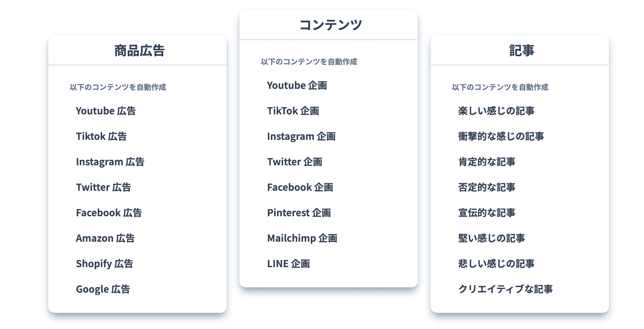Choose 衝撃的な感じの記事

click(501, 136)
